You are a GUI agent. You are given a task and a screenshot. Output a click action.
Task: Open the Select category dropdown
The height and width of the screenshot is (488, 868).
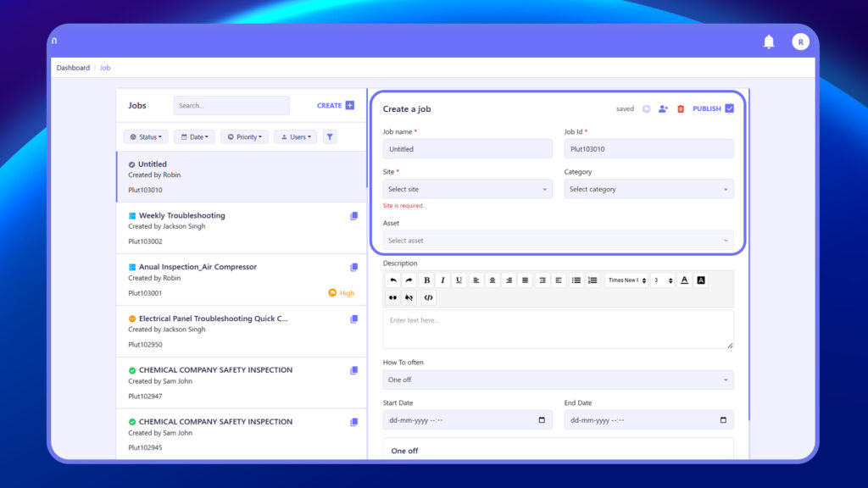(x=648, y=189)
